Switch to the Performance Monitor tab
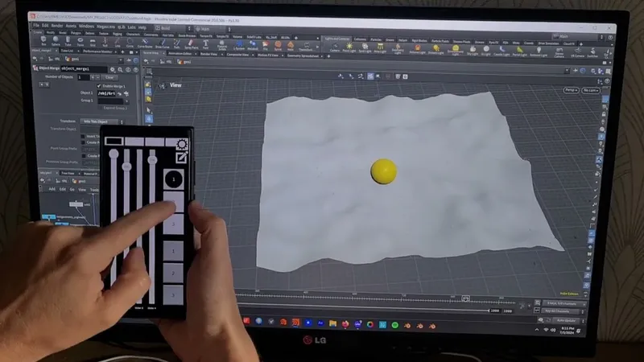This screenshot has height=362, width=644. pyautogui.click(x=97, y=51)
